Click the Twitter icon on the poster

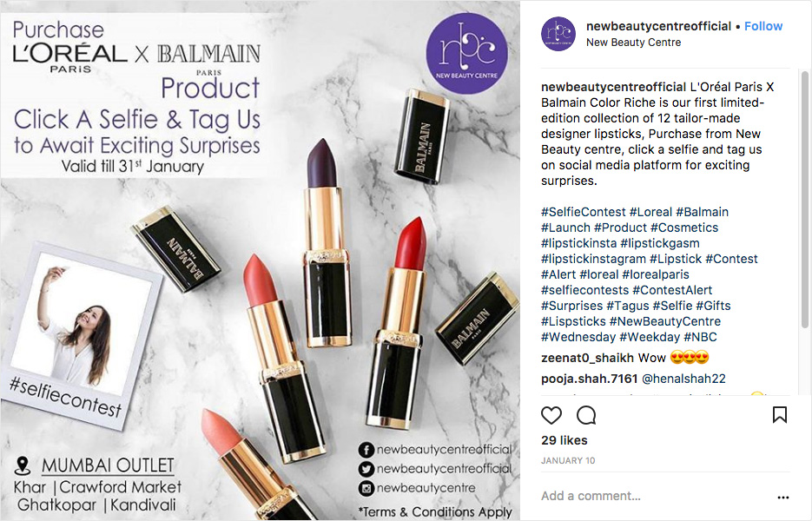[366, 469]
